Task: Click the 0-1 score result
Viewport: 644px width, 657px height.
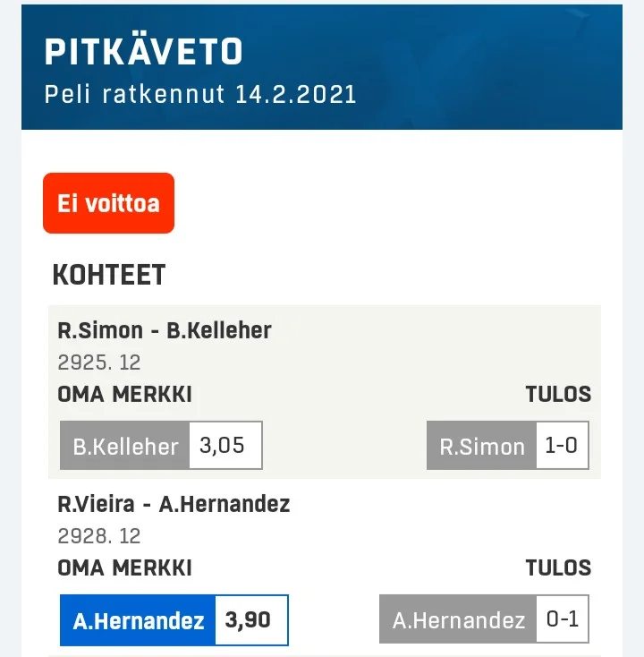Action: coord(561,619)
